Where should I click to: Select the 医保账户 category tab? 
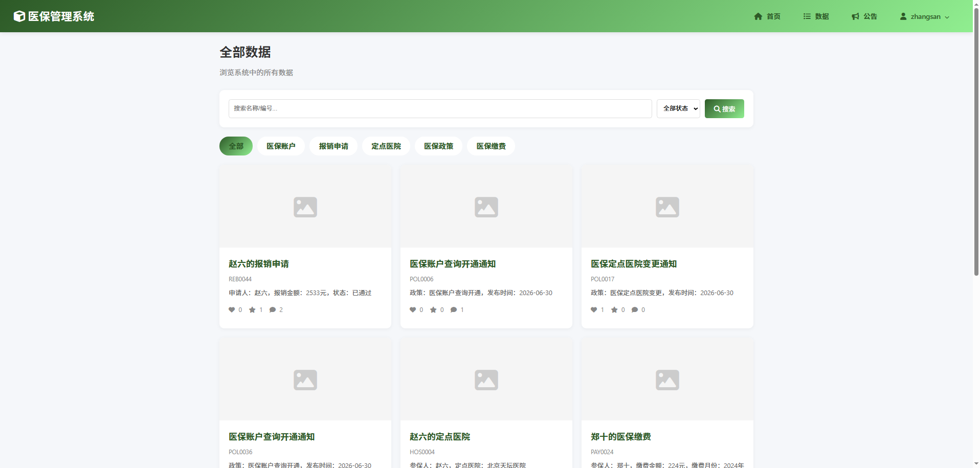pos(281,146)
